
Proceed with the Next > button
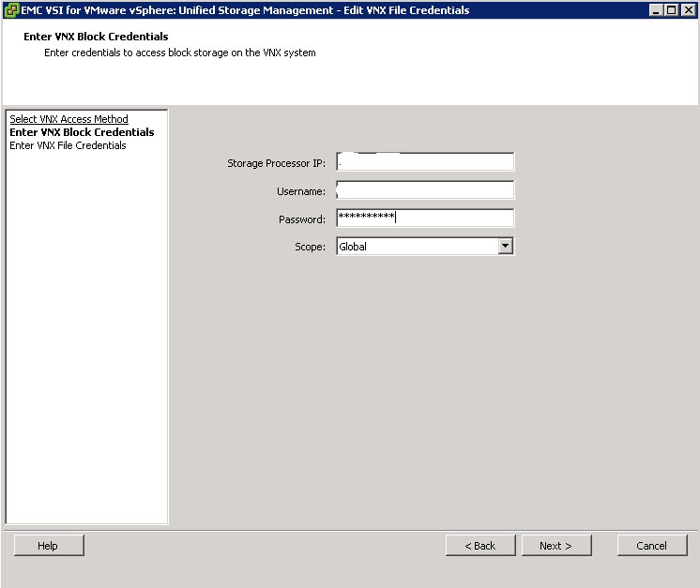tap(555, 546)
